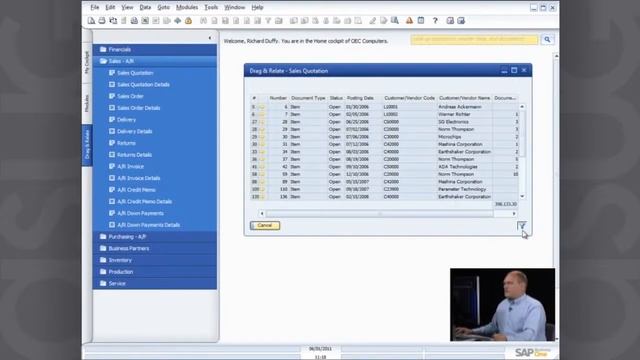Switch to the Modules vertical tab
The width and height of the screenshot is (640, 360).
point(87,103)
